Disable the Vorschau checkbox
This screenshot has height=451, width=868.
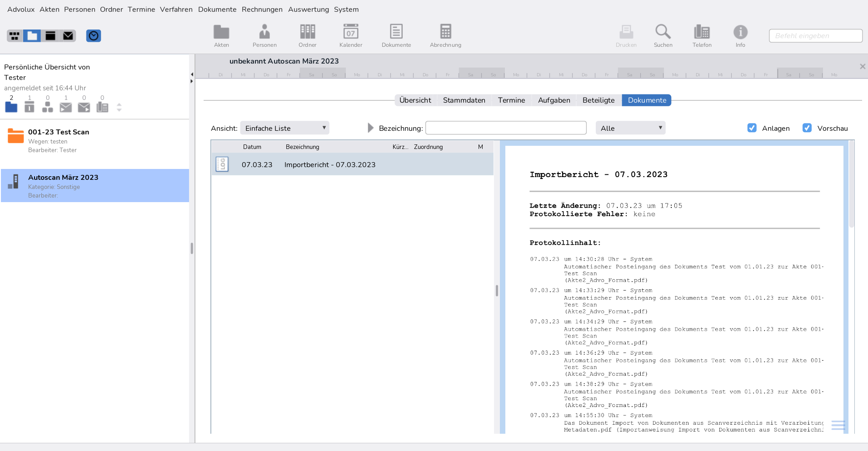807,128
